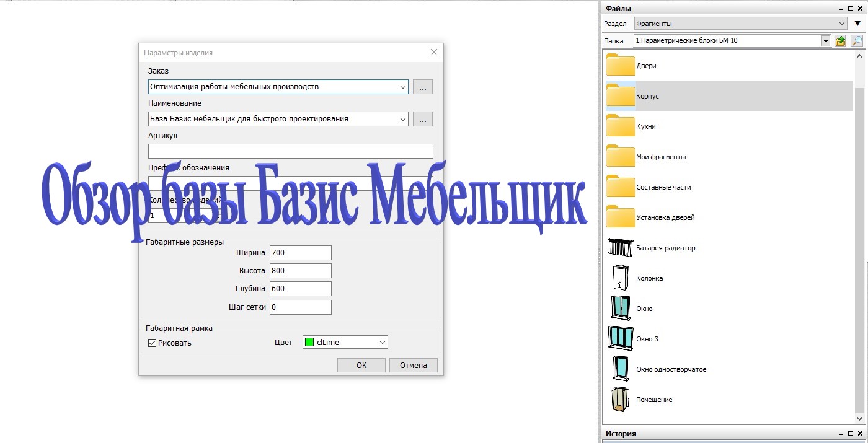Click the Окно 3 item label
This screenshot has height=443, width=868.
pyautogui.click(x=647, y=339)
